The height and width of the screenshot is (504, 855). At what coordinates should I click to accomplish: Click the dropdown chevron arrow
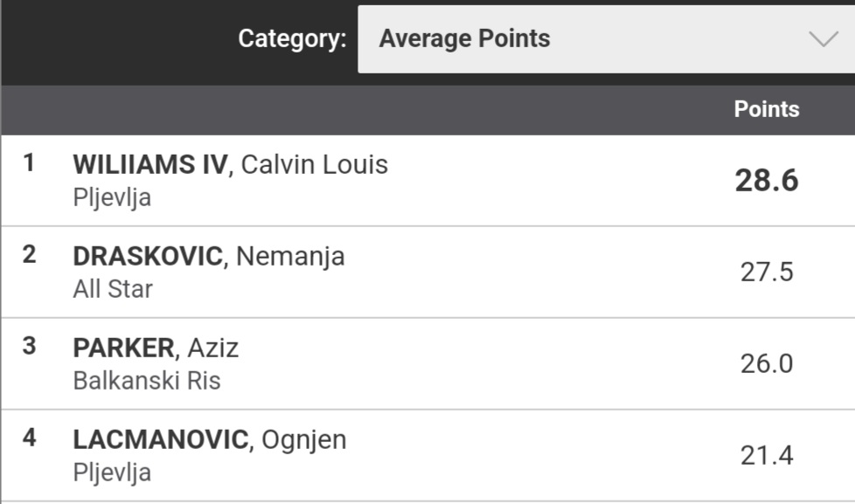823,39
